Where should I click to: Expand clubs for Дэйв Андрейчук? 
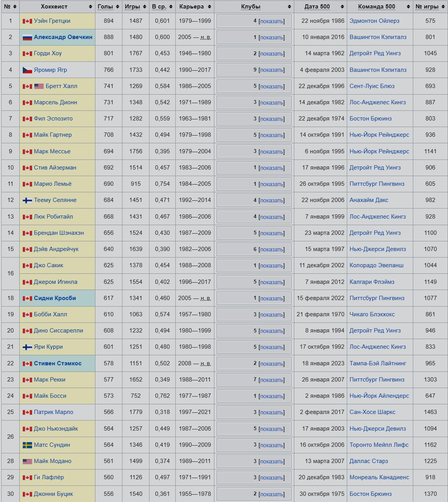pyautogui.click(x=272, y=249)
